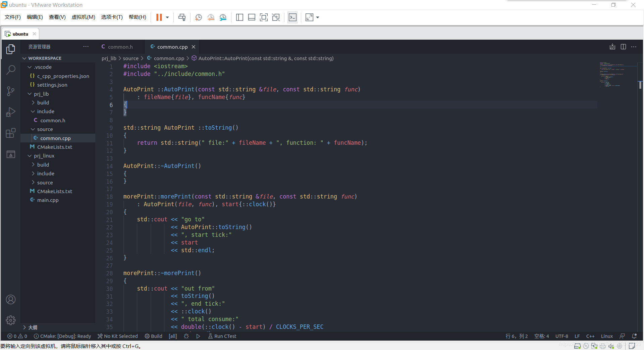
Task: Click the C++ language mode selector
Action: click(x=590, y=336)
